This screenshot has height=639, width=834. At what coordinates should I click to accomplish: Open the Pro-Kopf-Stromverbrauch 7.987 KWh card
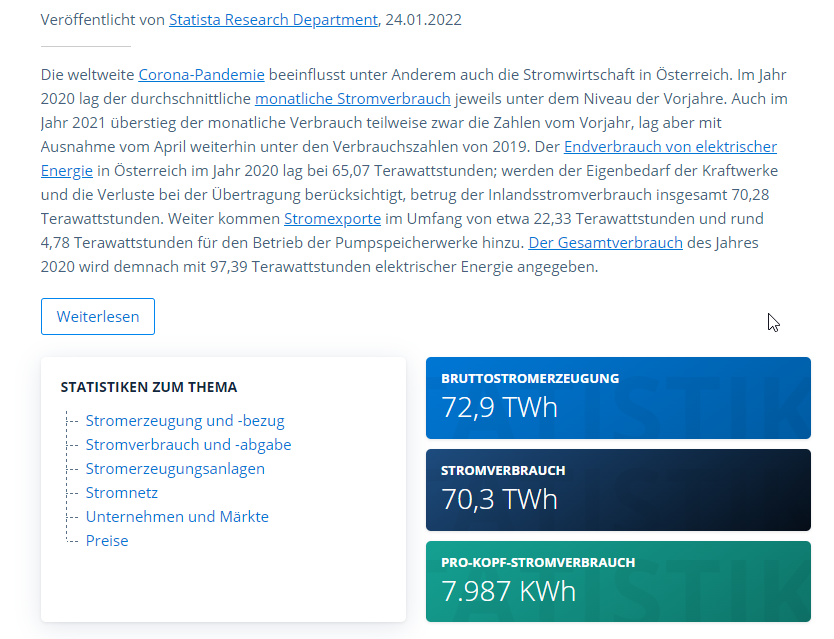click(x=618, y=582)
